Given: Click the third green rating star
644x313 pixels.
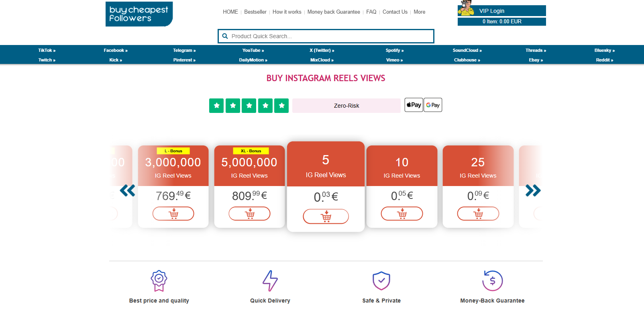Looking at the screenshot, I should [249, 106].
